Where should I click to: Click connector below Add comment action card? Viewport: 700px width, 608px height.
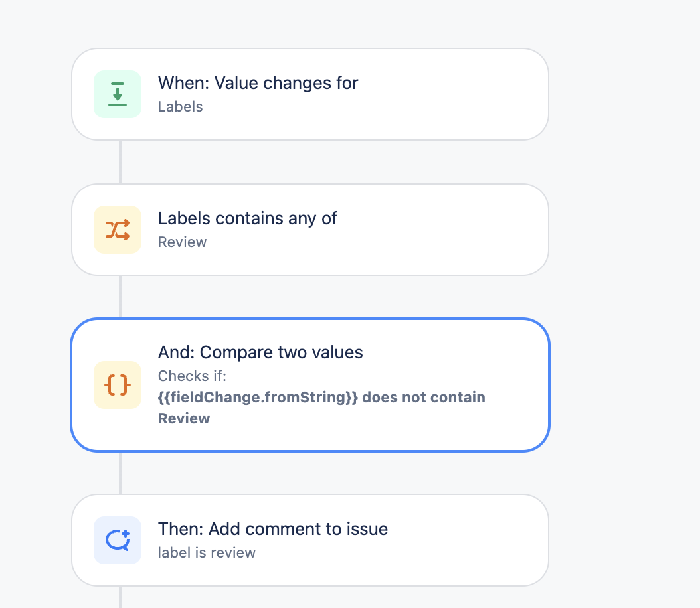pos(120,596)
